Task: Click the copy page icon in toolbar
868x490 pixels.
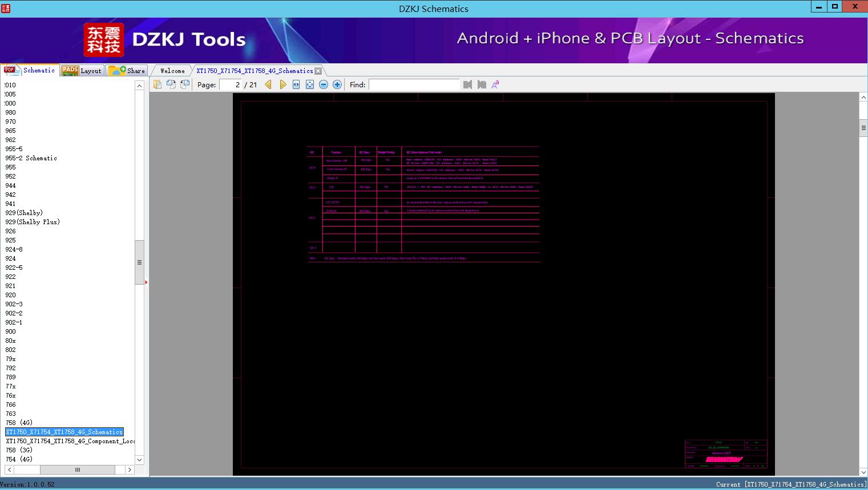Action: (157, 84)
